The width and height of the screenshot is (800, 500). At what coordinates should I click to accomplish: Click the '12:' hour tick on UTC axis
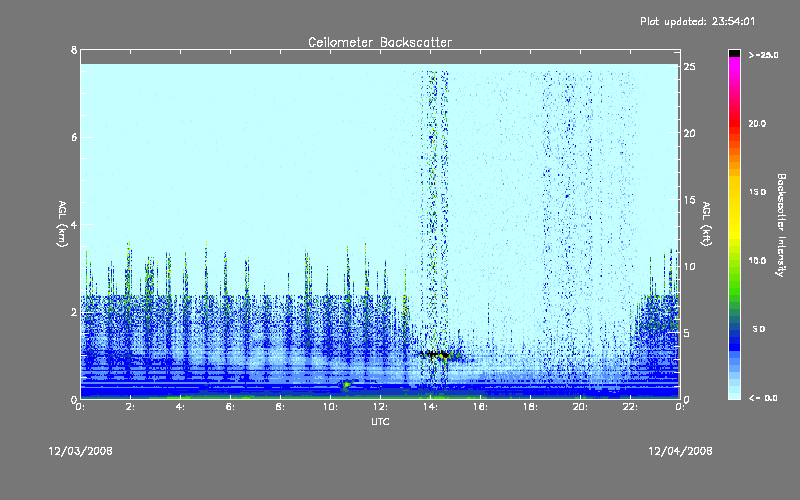tap(380, 407)
